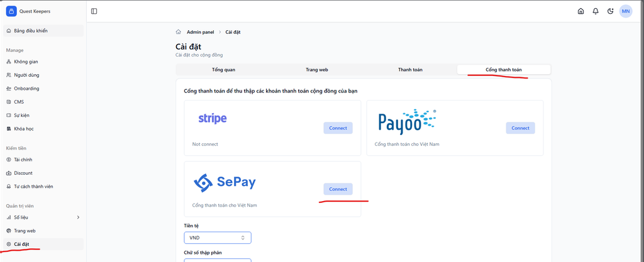Switch to the Tổng quan tab

pyautogui.click(x=223, y=70)
